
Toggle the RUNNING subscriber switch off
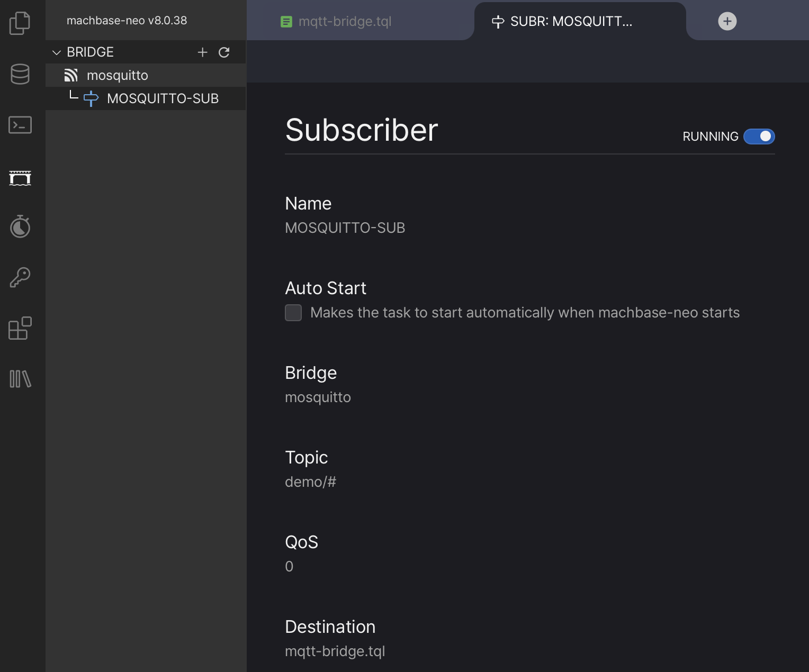coord(759,137)
